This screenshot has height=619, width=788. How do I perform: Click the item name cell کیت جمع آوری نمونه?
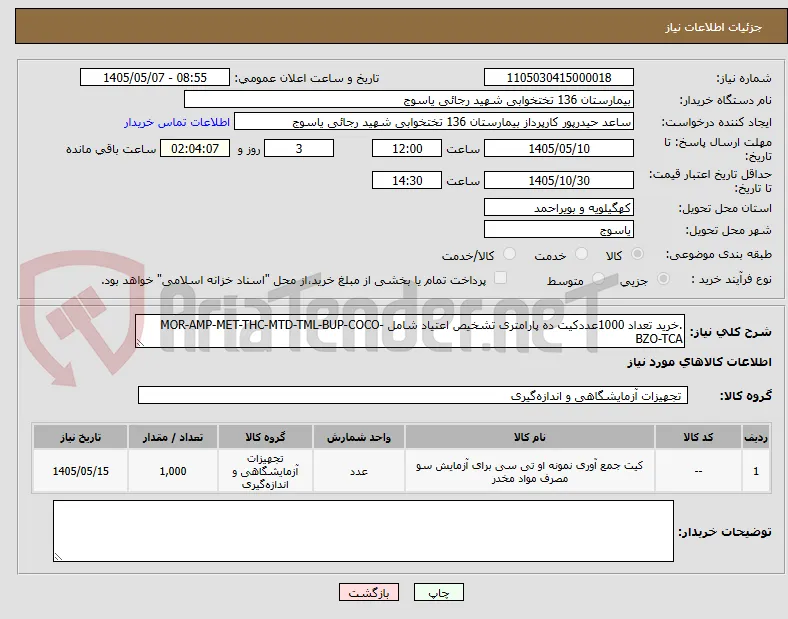click(x=530, y=471)
